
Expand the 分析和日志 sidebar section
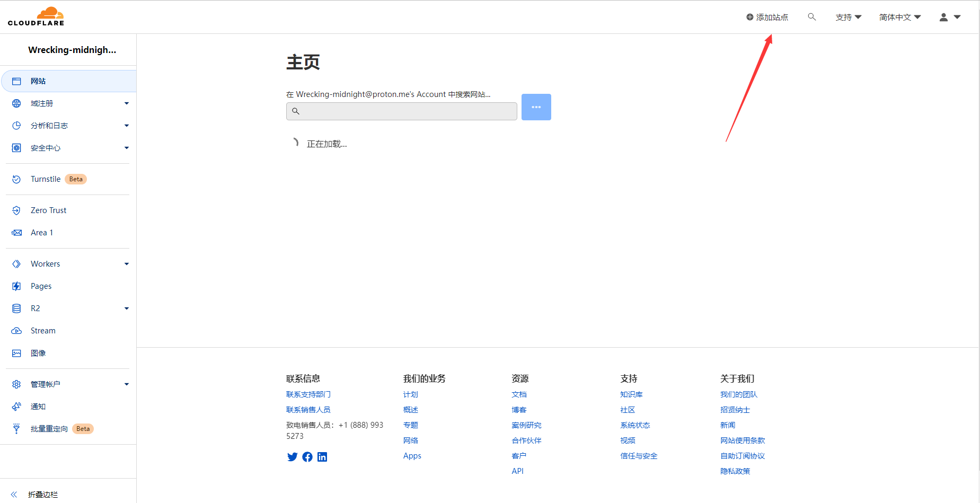point(68,126)
